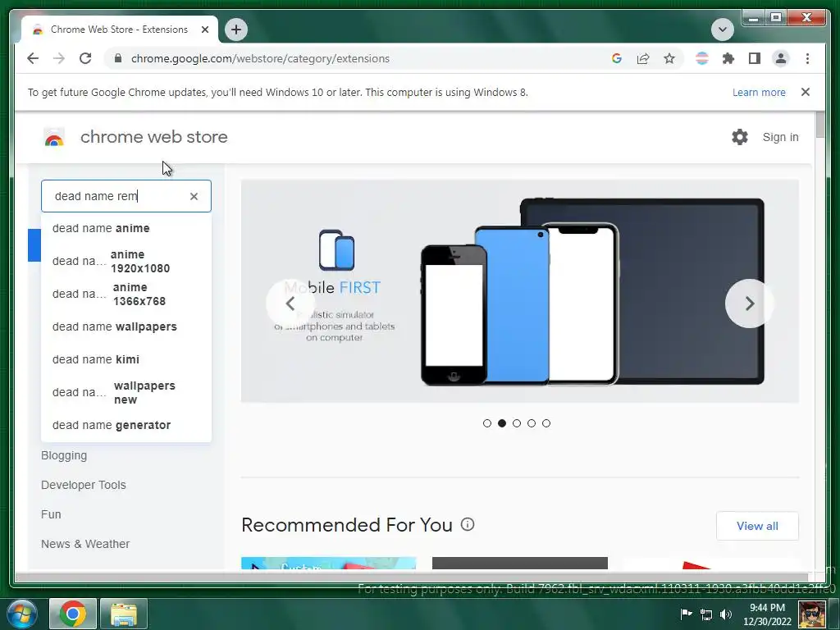Dismiss the Windows update notice bar

[x=806, y=92]
